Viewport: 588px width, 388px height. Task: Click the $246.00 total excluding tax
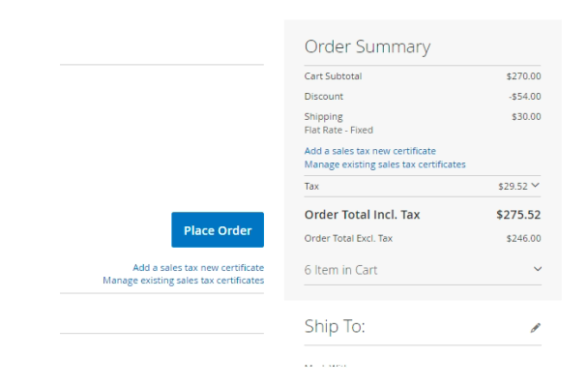pos(523,238)
